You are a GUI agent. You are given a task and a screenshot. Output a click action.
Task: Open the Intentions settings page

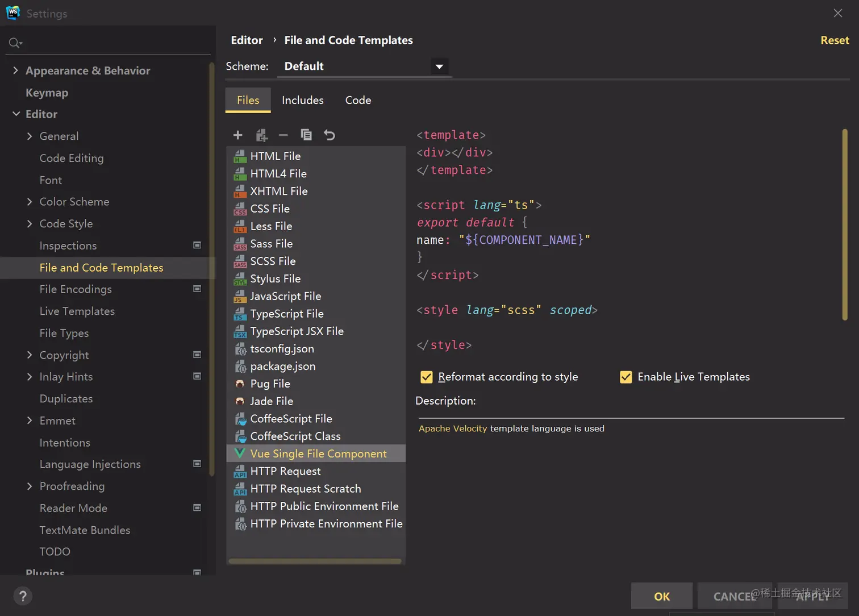(65, 443)
